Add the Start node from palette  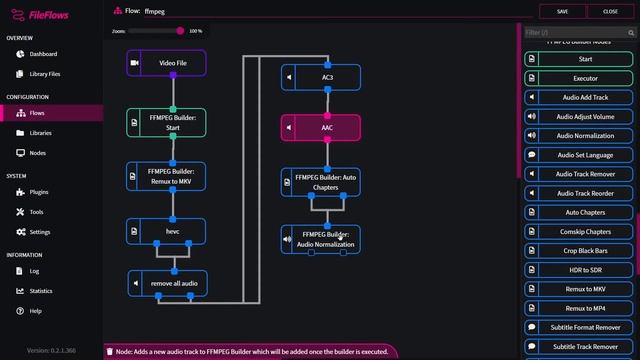pos(579,59)
